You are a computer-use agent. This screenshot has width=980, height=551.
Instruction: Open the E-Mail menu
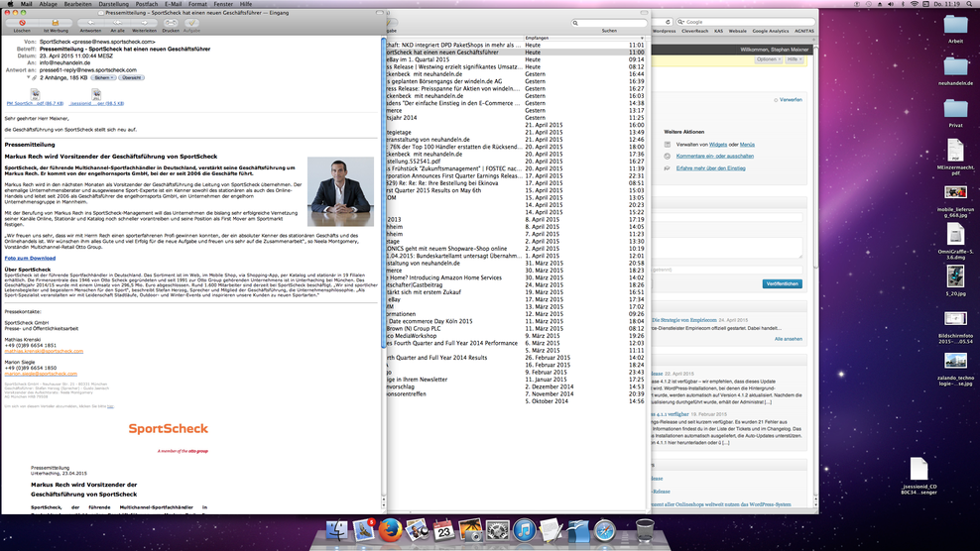click(174, 4)
